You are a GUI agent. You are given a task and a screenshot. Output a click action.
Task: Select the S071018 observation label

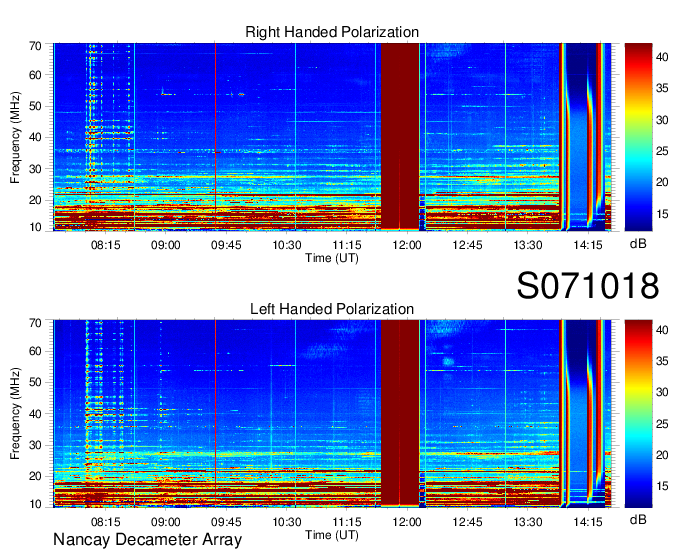(588, 285)
